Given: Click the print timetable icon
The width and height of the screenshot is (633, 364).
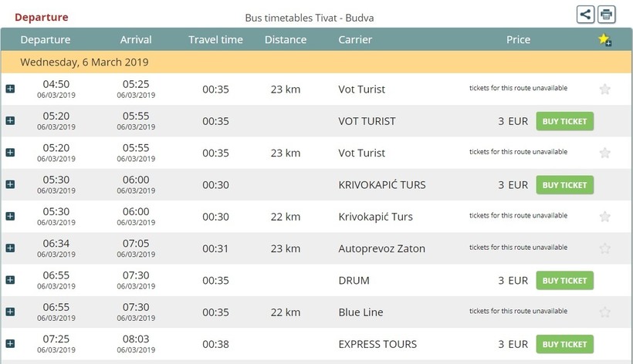Looking at the screenshot, I should 606,15.
